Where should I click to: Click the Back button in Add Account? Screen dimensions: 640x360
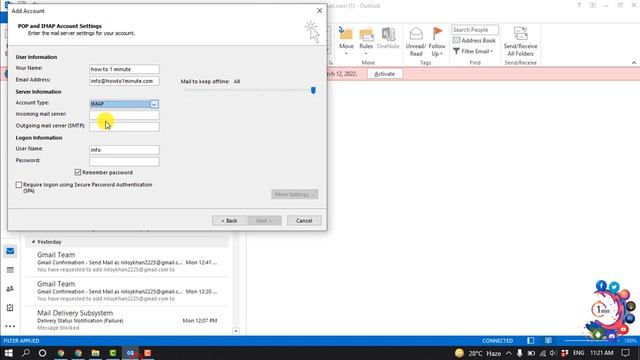point(229,220)
